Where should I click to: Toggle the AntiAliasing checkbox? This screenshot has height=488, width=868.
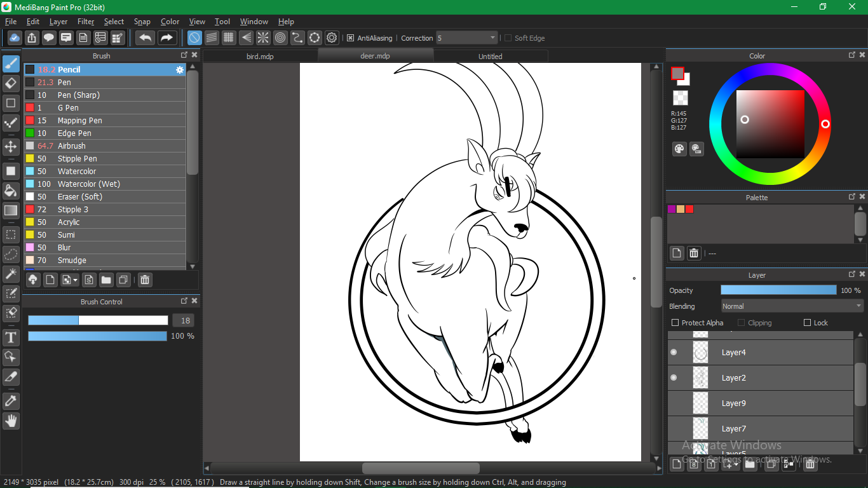click(350, 38)
